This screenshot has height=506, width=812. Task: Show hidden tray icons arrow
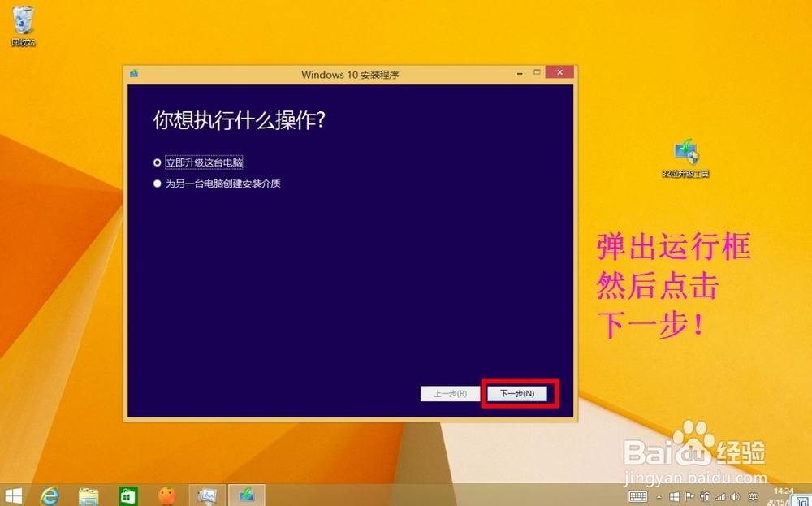coord(659,497)
